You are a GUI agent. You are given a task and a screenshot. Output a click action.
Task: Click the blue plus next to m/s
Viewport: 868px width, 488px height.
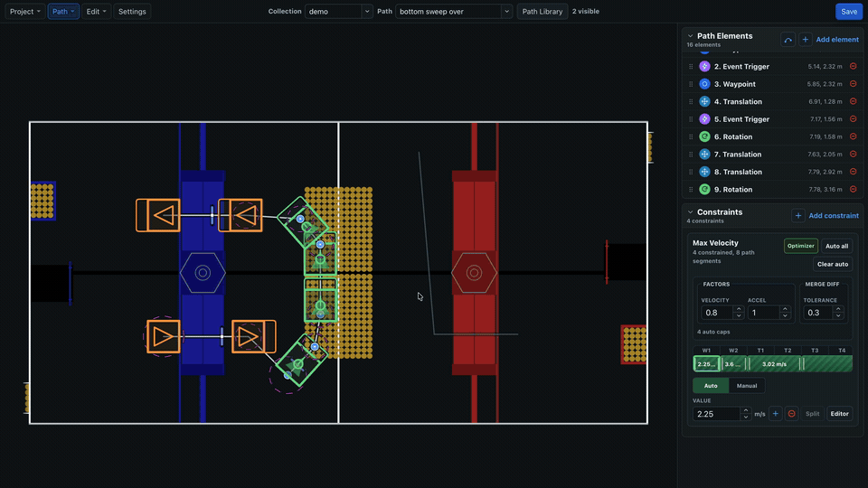[776, 414]
